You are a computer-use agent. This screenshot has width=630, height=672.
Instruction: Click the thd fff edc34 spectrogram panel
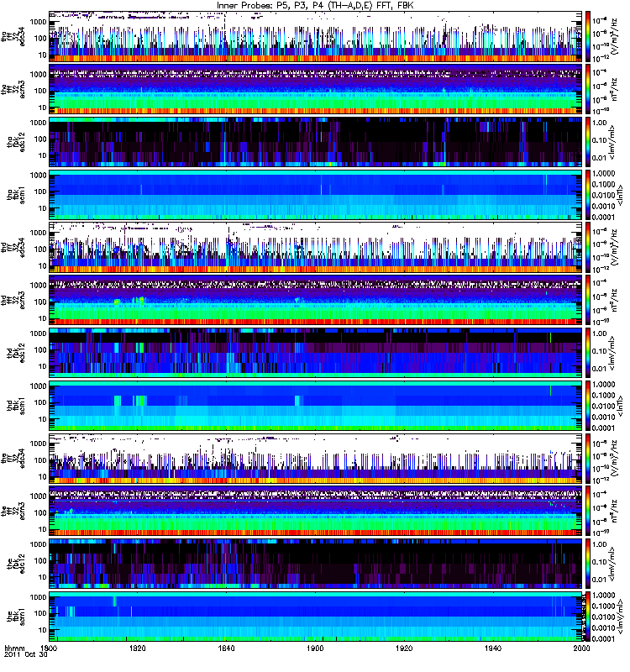coord(316,247)
